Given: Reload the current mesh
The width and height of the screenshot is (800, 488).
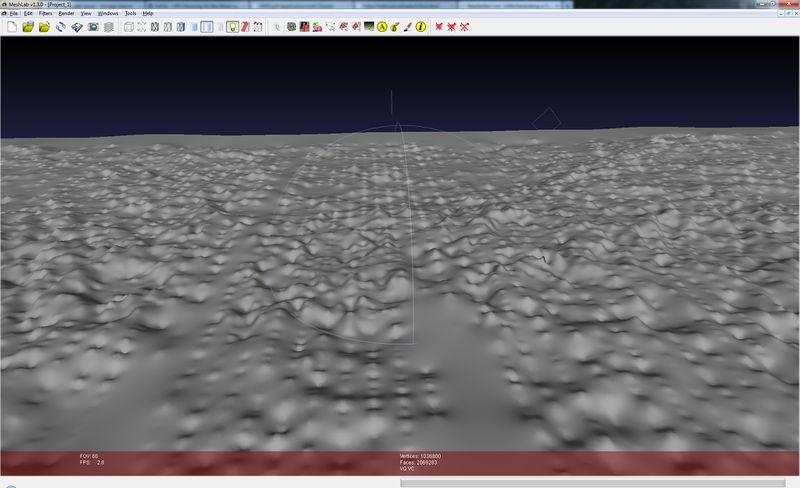Looking at the screenshot, I should [60, 27].
